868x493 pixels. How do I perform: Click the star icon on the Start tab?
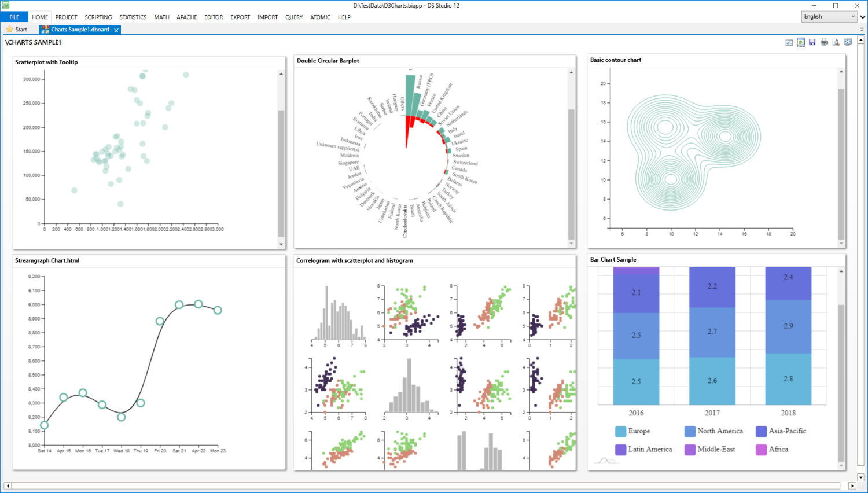coord(10,29)
